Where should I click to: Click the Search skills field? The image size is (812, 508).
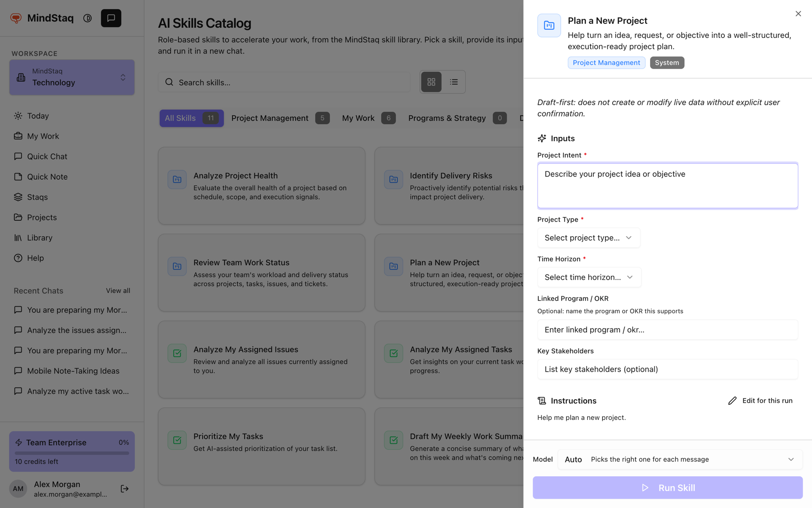tap(284, 82)
